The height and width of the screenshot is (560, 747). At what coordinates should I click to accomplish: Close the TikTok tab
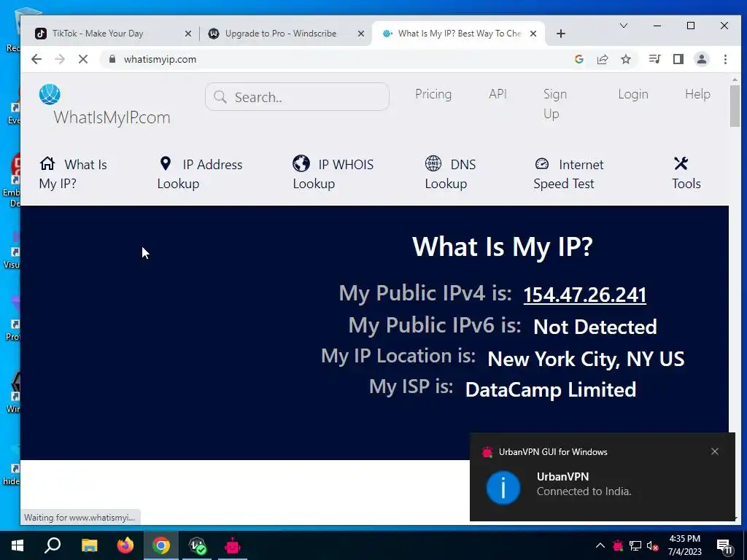click(x=187, y=34)
